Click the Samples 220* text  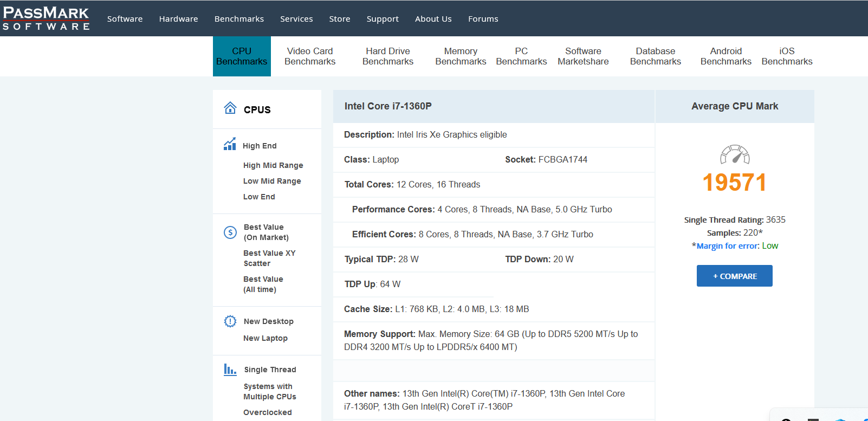point(735,233)
